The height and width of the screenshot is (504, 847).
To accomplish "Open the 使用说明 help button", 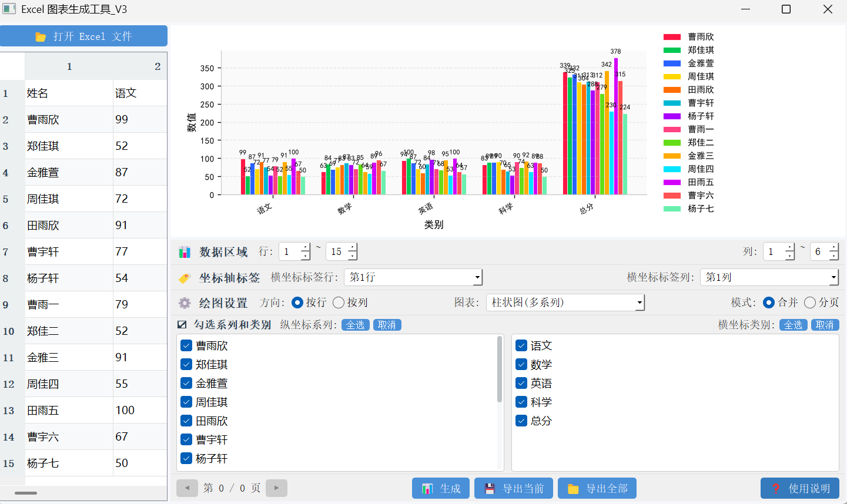I will coord(800,488).
